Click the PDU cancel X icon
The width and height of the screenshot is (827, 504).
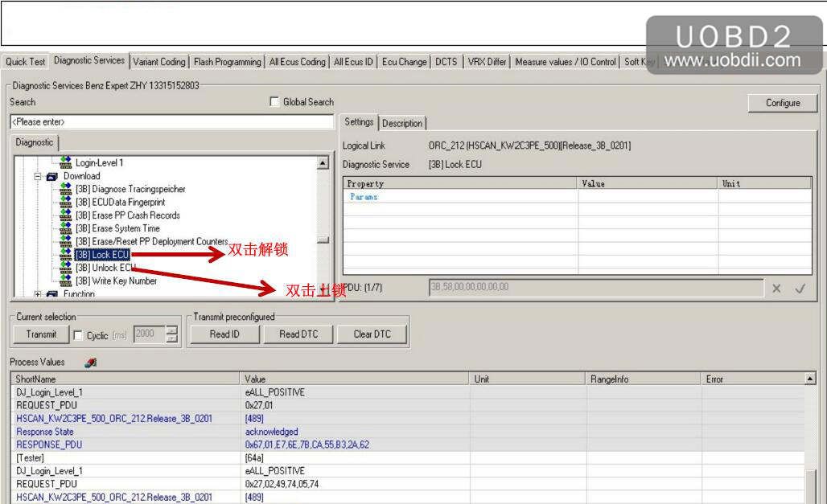(776, 289)
